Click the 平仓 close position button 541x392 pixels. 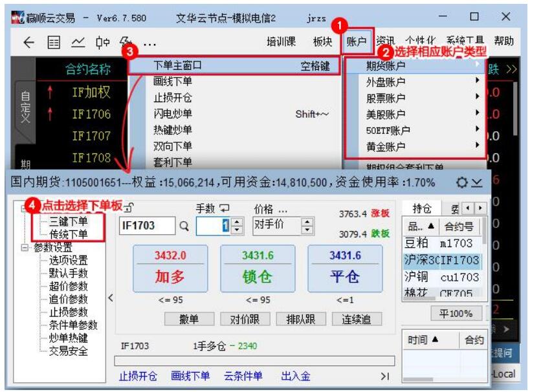345,268
